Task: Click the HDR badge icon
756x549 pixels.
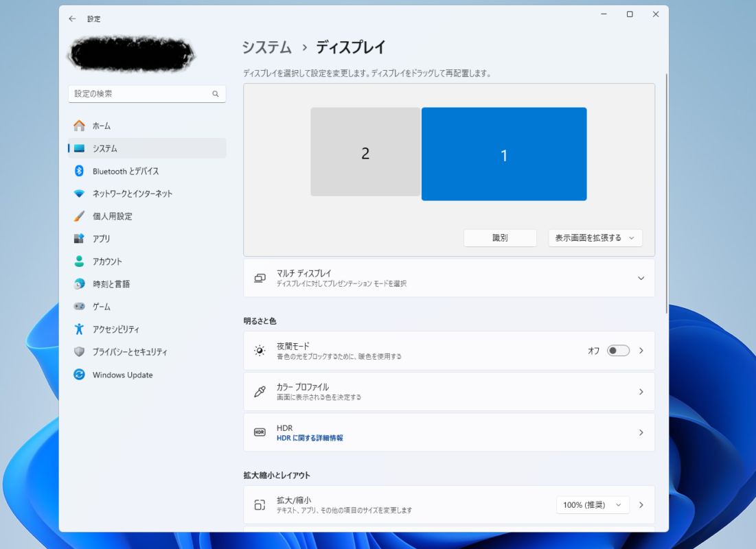Action: (260, 432)
